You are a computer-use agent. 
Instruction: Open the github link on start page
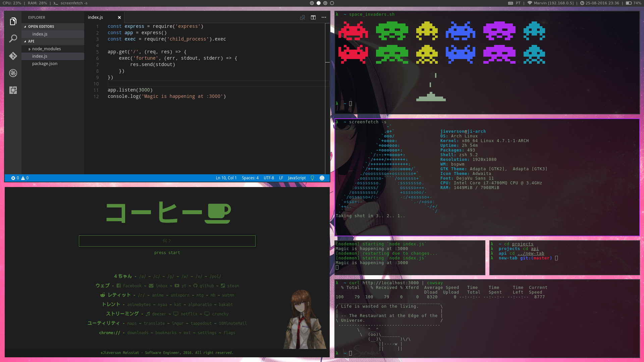pyautogui.click(x=206, y=286)
